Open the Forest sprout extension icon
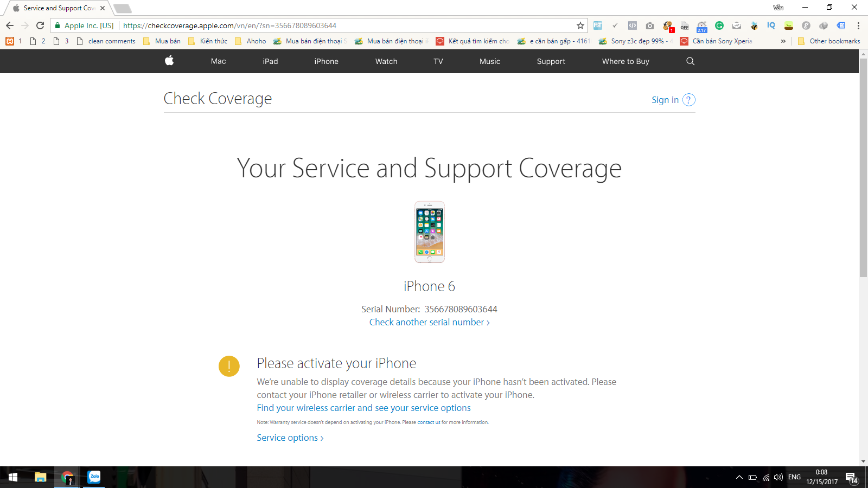The image size is (868, 488). point(789,25)
